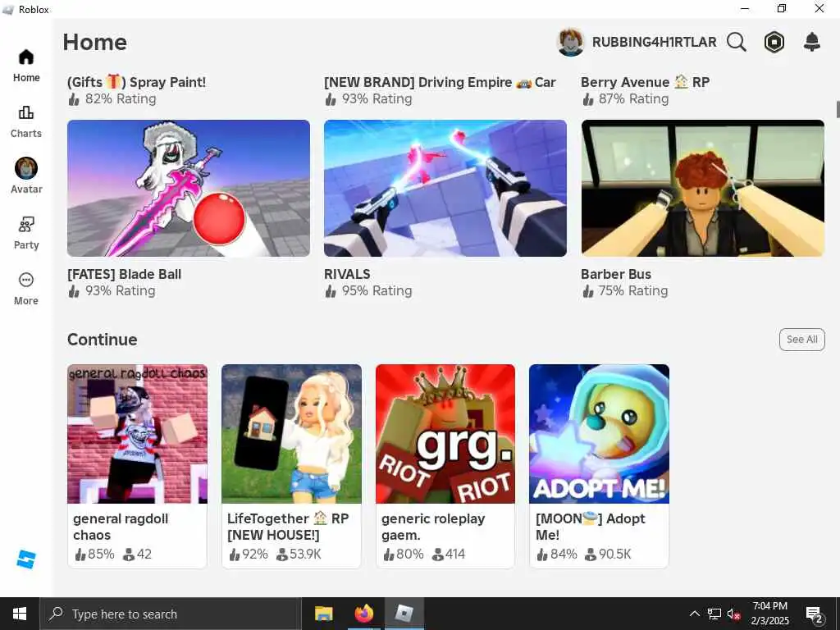
Task: Click the taskbar search box
Action: (x=171, y=614)
